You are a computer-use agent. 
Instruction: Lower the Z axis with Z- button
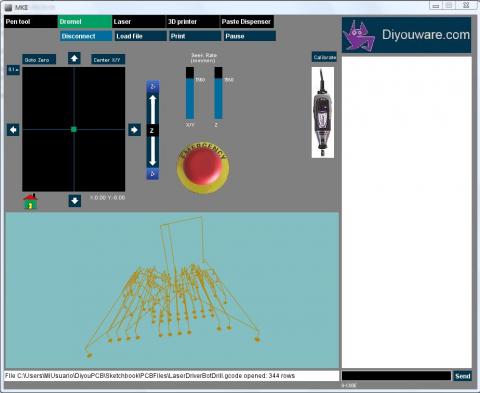[x=153, y=174]
